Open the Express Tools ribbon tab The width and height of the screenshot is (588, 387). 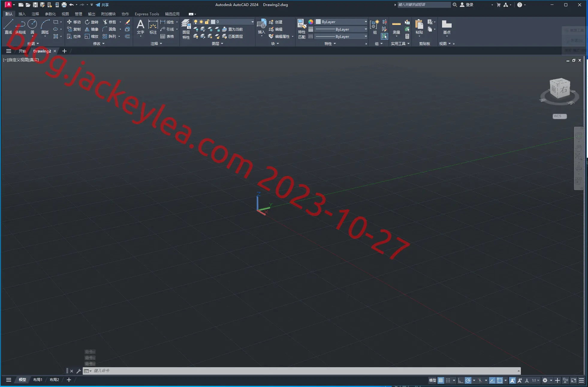[x=147, y=14]
